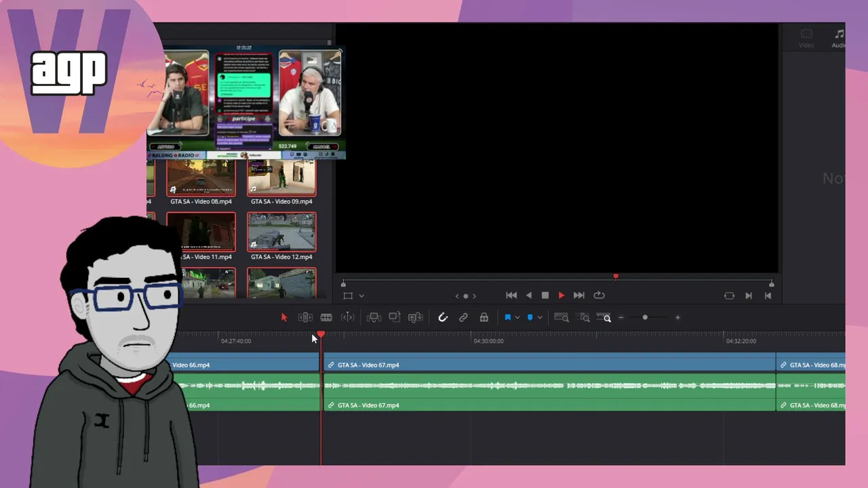
Task: Toggle Linked Selection chain icon
Action: pyautogui.click(x=463, y=317)
